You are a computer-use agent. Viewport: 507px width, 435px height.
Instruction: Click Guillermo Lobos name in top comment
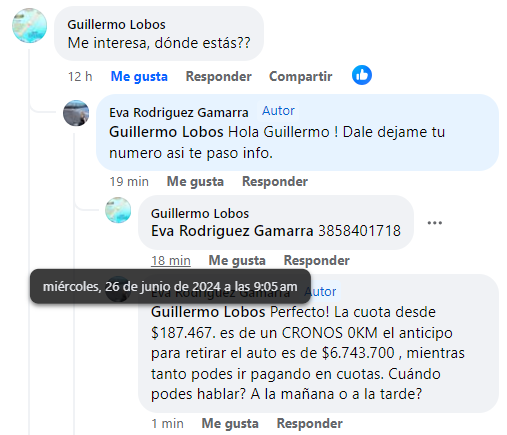tap(116, 24)
